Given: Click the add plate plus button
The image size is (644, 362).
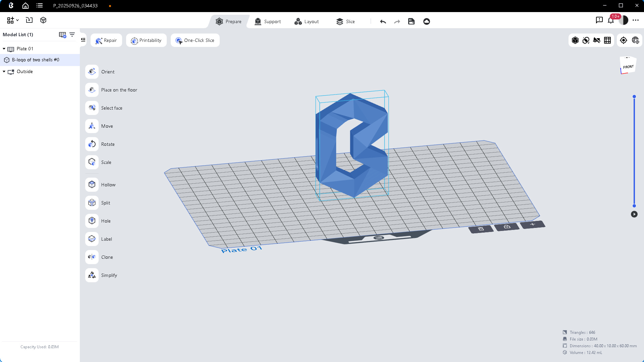Looking at the screenshot, I should (533, 224).
